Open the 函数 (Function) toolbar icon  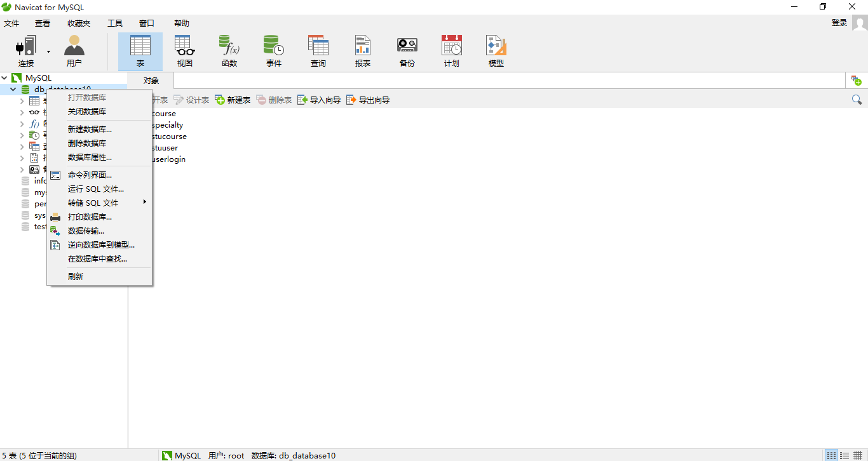[x=229, y=51]
